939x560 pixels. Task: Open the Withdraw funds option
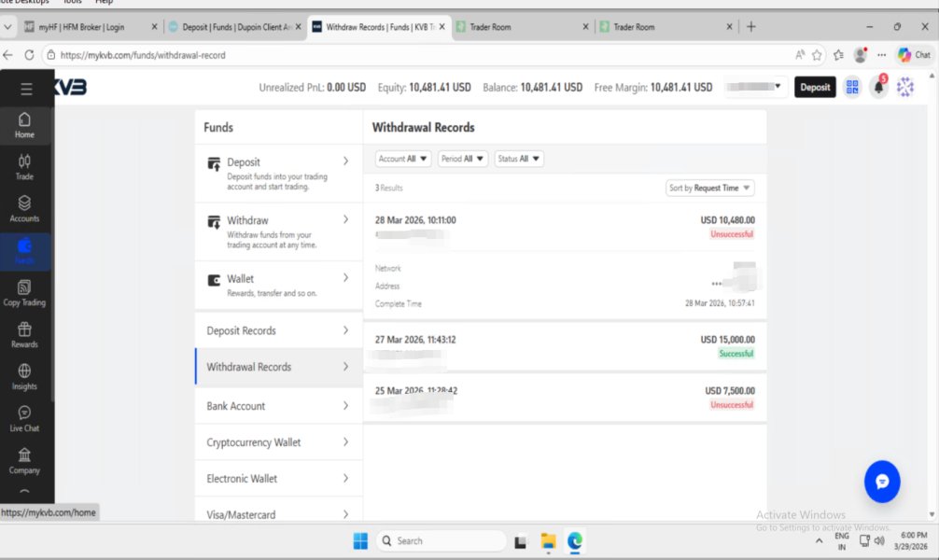pos(278,232)
